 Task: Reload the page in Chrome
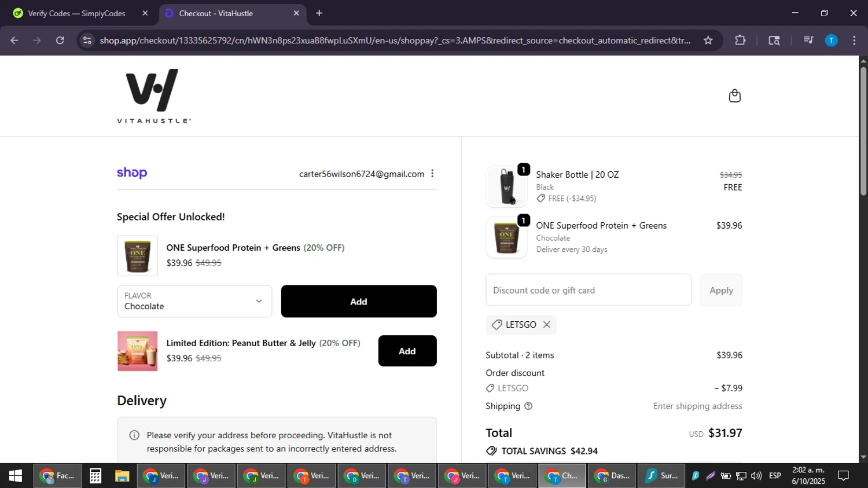pyautogui.click(x=60, y=41)
